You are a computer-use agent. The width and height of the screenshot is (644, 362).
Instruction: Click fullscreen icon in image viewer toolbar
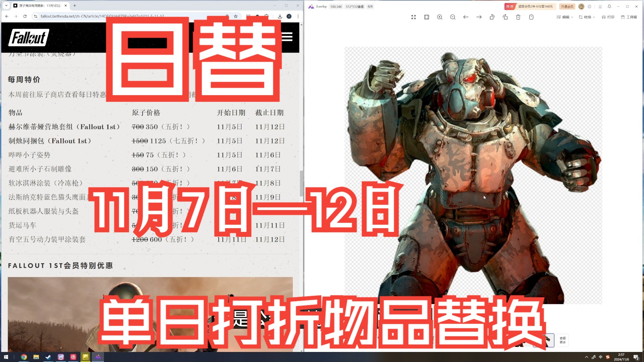(x=414, y=17)
